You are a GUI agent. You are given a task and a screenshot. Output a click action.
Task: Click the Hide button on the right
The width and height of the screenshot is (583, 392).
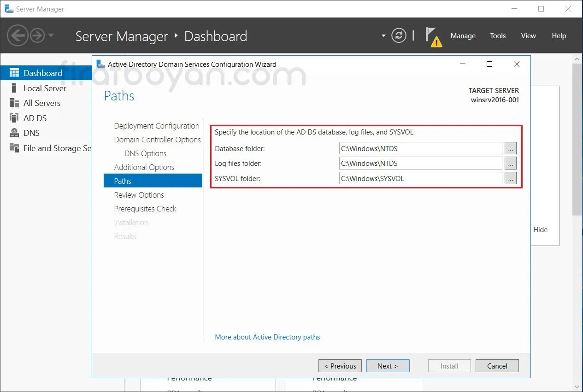point(540,229)
